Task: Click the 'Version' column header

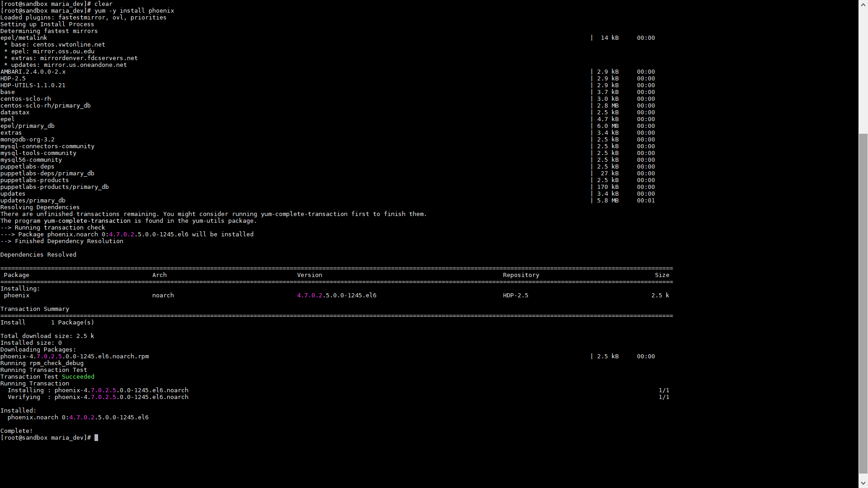Action: pyautogui.click(x=310, y=275)
